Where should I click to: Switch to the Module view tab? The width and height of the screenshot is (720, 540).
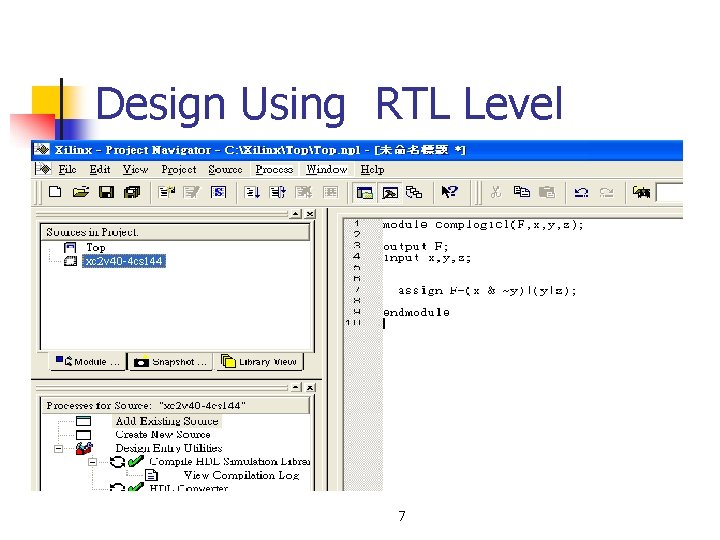(88, 362)
